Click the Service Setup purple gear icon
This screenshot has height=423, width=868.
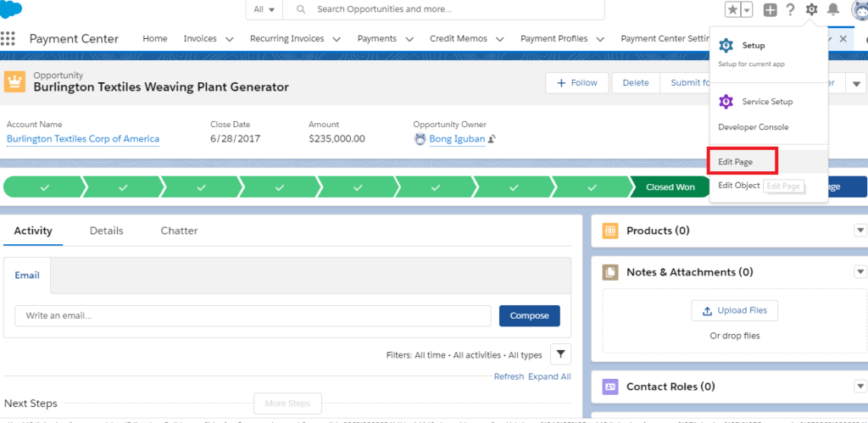[726, 102]
